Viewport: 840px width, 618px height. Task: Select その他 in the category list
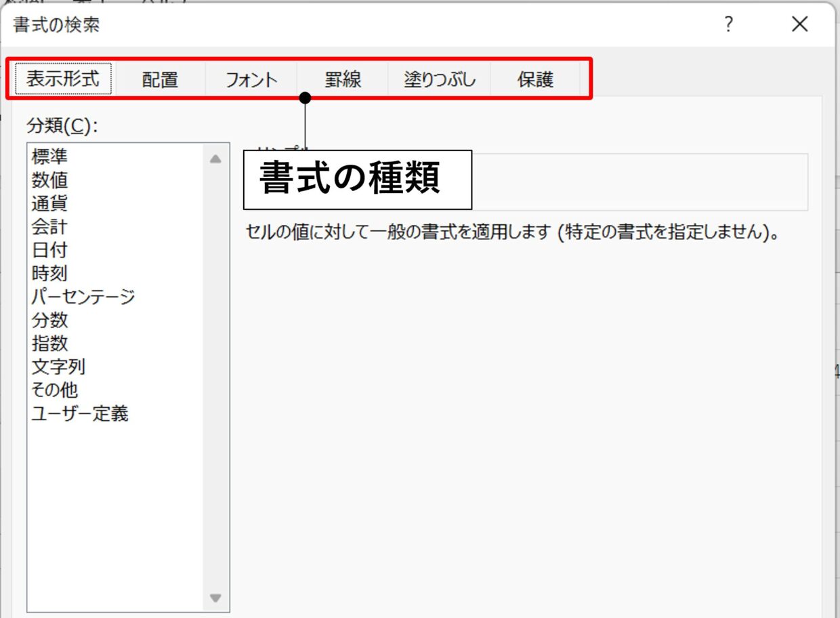click(x=55, y=390)
